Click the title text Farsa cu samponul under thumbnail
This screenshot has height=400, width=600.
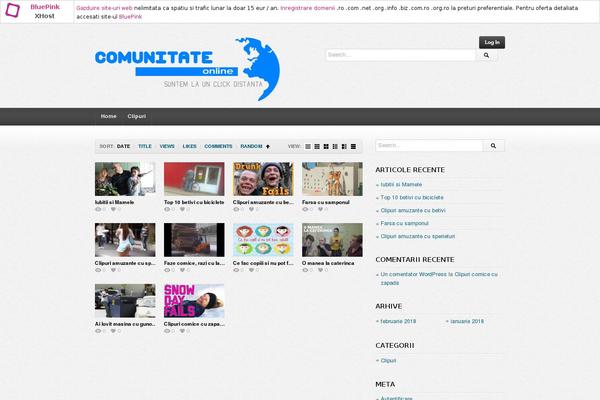point(326,202)
